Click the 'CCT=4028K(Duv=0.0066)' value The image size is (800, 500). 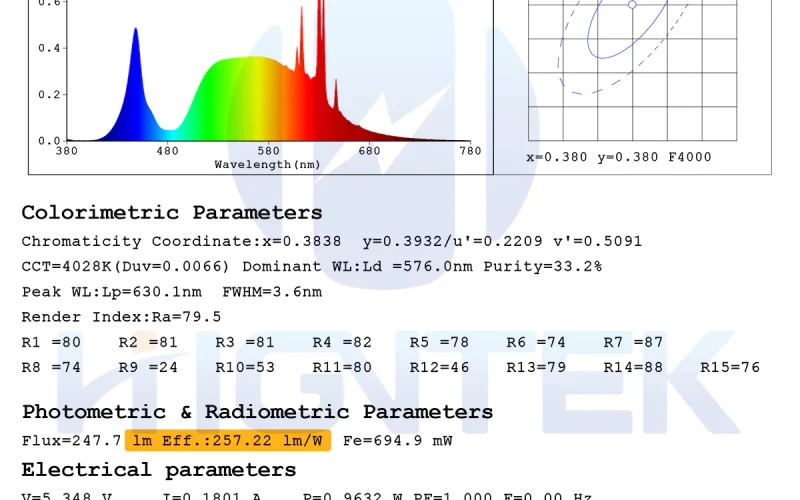126,267
